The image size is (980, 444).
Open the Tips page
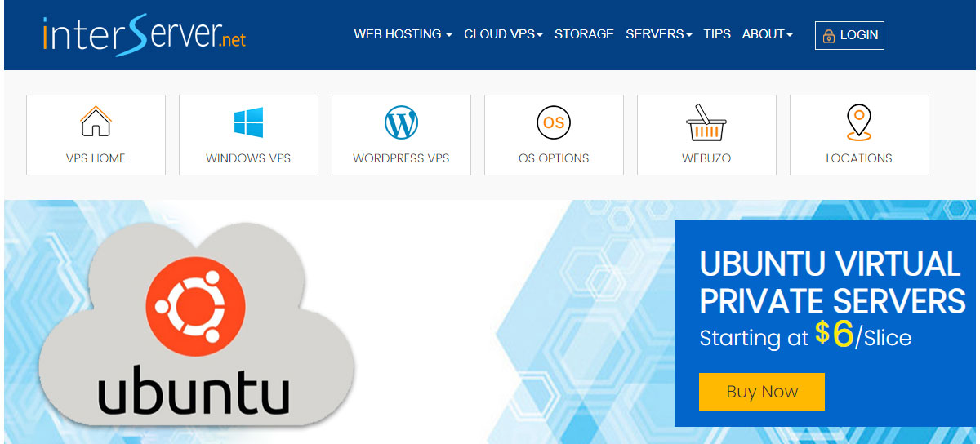(717, 34)
